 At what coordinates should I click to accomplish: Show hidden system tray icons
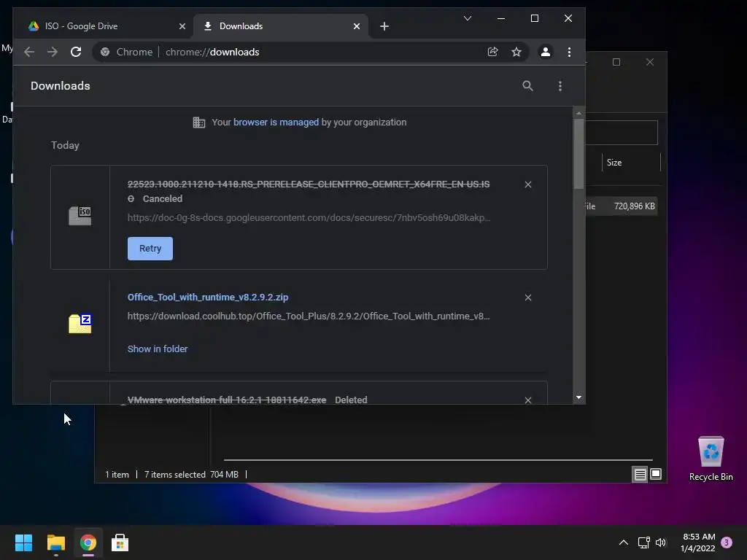click(623, 542)
